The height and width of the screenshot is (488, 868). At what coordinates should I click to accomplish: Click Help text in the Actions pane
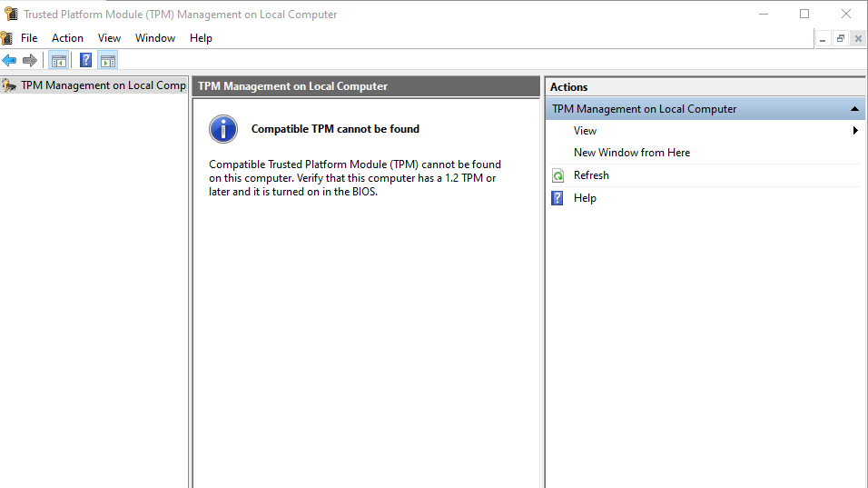[585, 198]
